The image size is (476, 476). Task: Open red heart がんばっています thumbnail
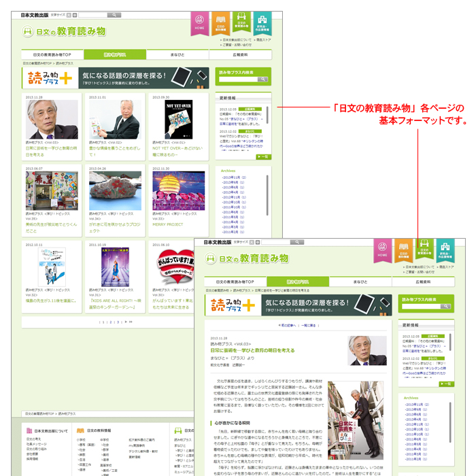coord(175,267)
